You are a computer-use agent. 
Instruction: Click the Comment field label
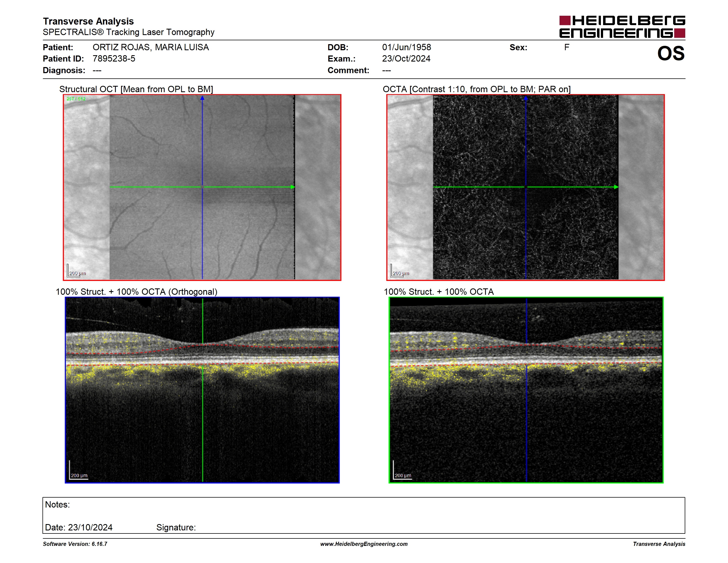click(348, 70)
